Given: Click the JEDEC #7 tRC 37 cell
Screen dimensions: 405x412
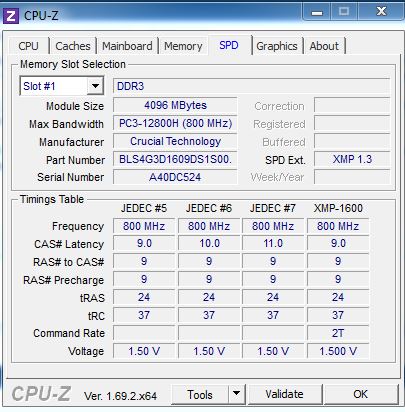Looking at the screenshot, I should click(x=273, y=315).
